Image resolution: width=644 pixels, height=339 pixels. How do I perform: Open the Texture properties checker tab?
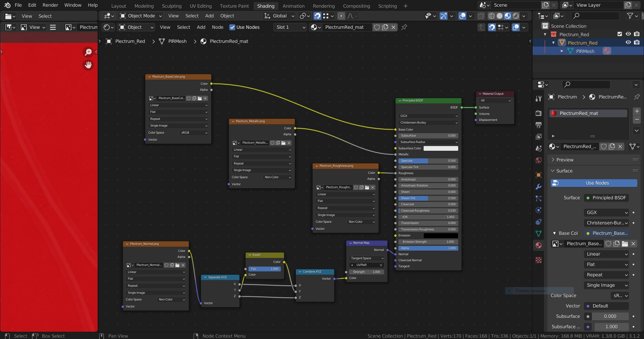538,260
